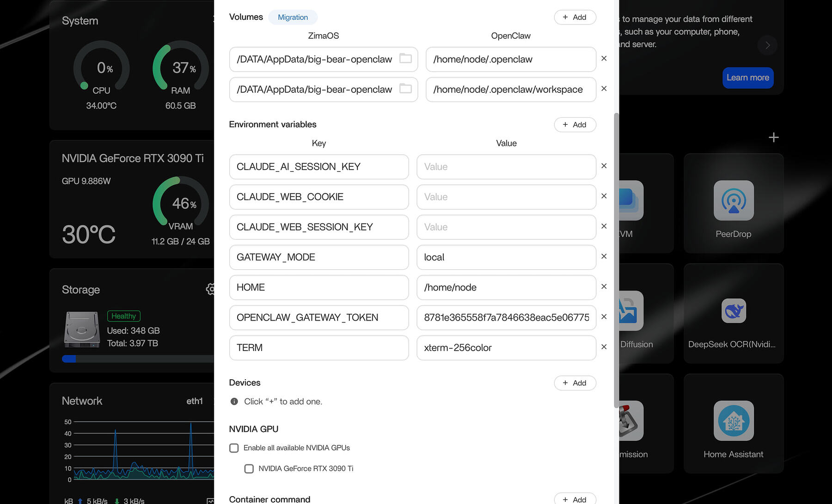Click the Learn more button

(x=747, y=78)
